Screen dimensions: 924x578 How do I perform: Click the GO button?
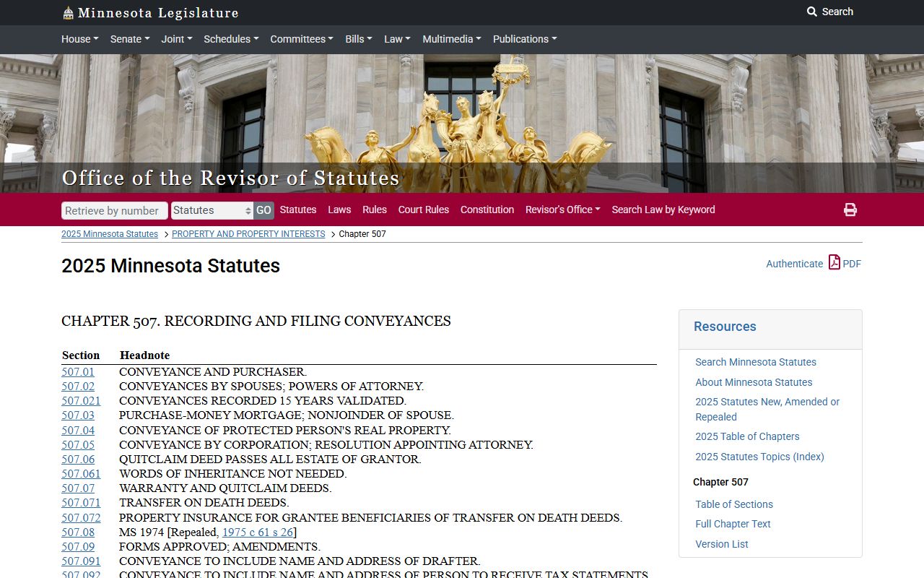click(x=263, y=210)
